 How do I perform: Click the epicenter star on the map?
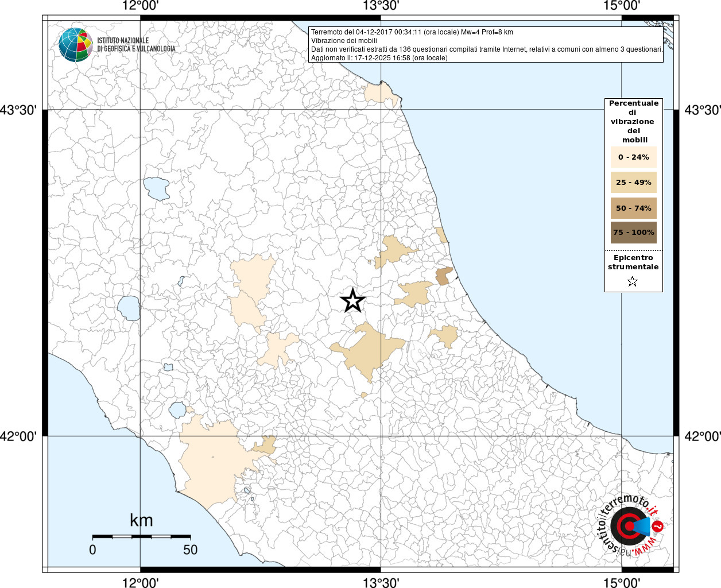[352, 300]
